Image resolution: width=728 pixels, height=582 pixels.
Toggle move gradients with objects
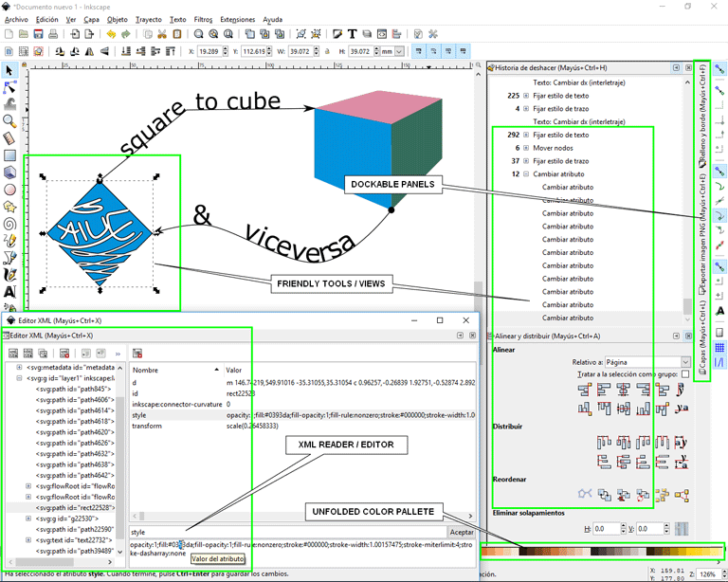pos(448,51)
